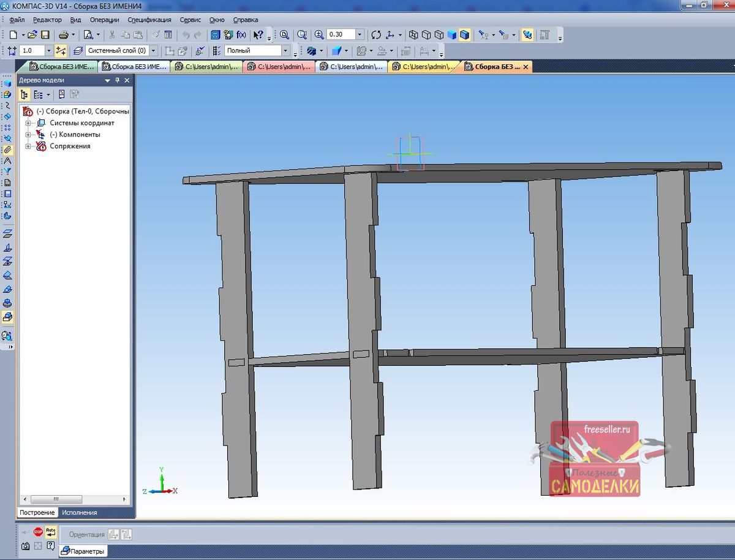The height and width of the screenshot is (560, 735).
Task: Open the Системный слой (0) dropdown
Action: pos(153,51)
